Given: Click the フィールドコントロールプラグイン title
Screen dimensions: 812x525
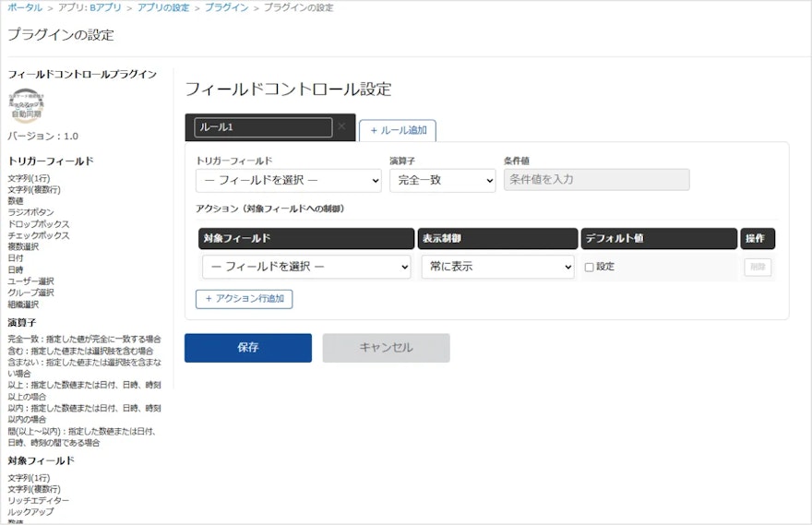Looking at the screenshot, I should (x=82, y=74).
